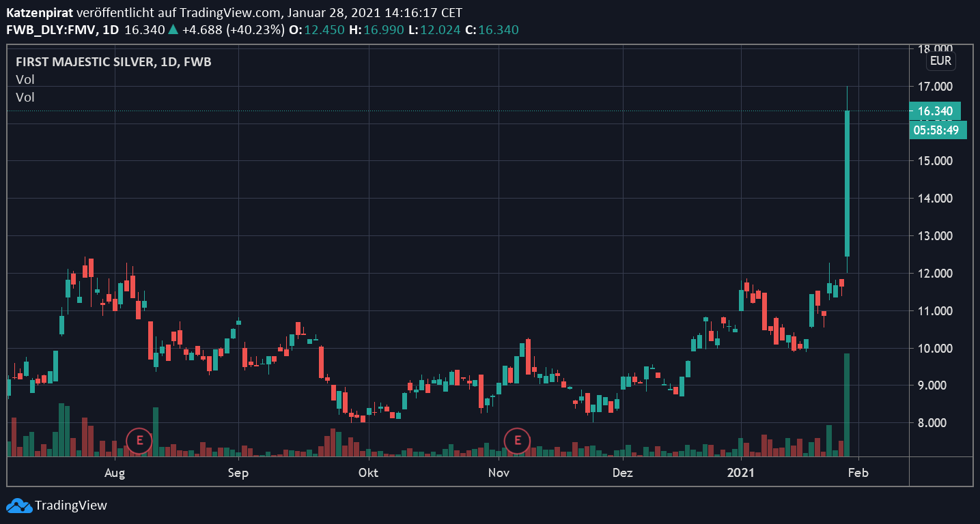Click the 9.000 price axis label
The width and height of the screenshot is (980, 524).
pos(933,385)
